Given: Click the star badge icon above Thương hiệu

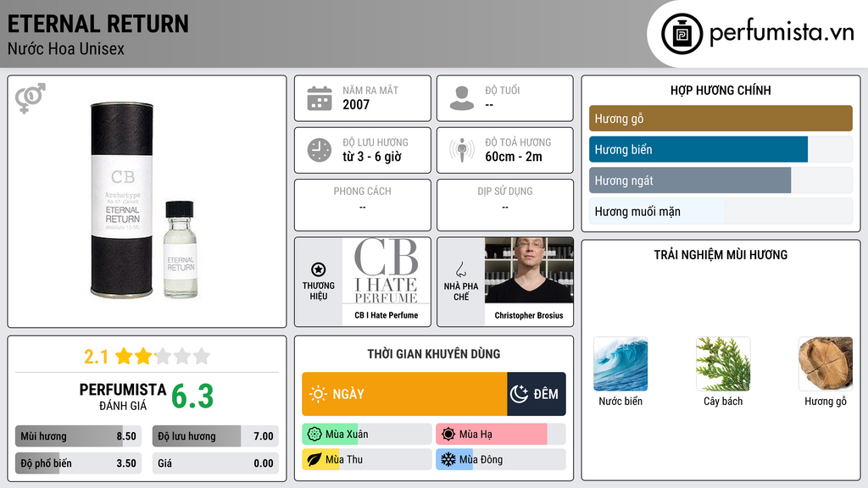Looking at the screenshot, I should coord(319,269).
